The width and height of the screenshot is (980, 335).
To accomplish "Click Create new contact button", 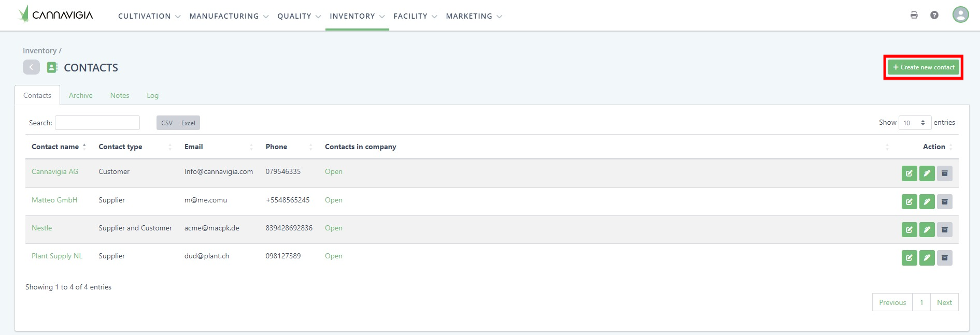I will 923,67.
